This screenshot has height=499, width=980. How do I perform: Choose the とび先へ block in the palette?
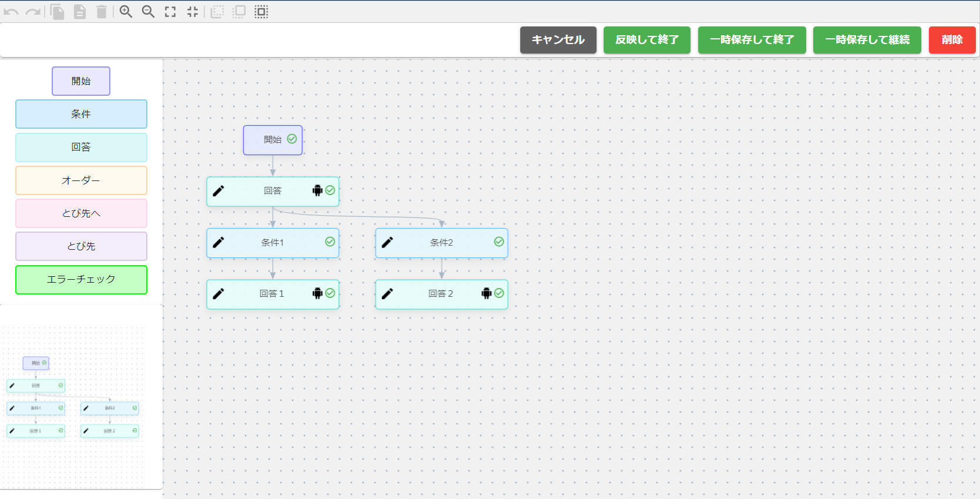point(81,213)
